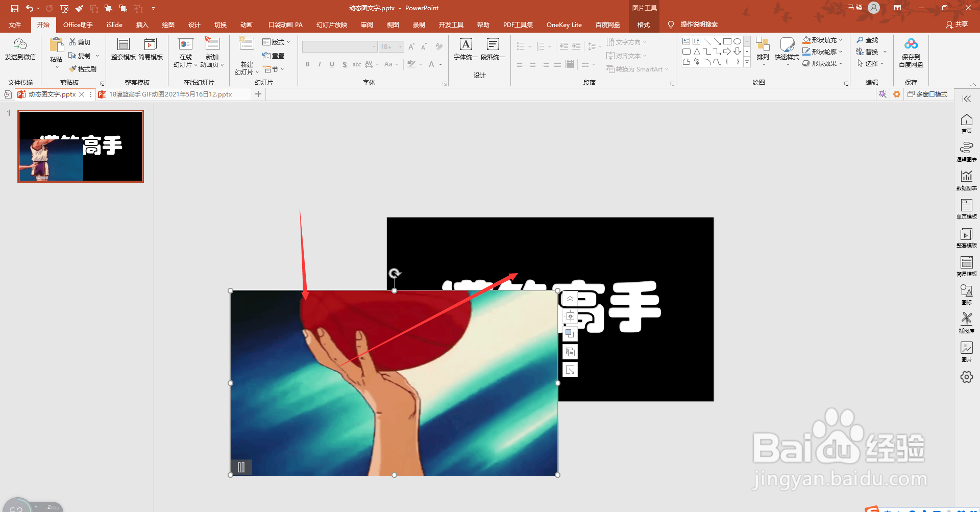Click the Save icon in quick access toolbar

15,8
